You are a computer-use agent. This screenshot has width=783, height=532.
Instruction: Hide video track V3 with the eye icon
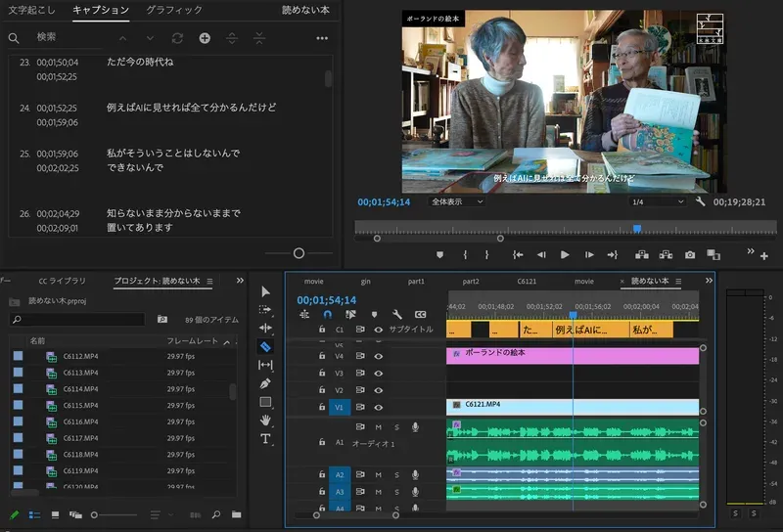(x=379, y=374)
